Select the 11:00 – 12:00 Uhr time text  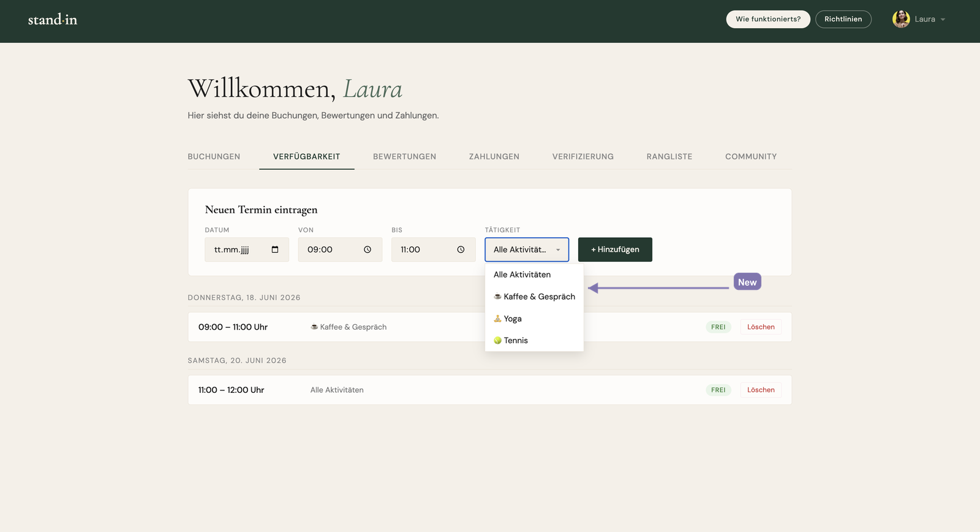pos(231,390)
